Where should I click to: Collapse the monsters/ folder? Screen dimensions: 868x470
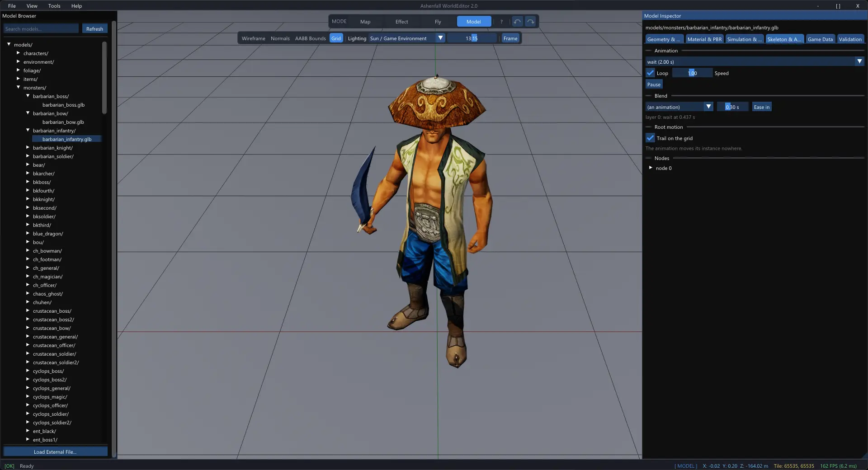click(19, 87)
